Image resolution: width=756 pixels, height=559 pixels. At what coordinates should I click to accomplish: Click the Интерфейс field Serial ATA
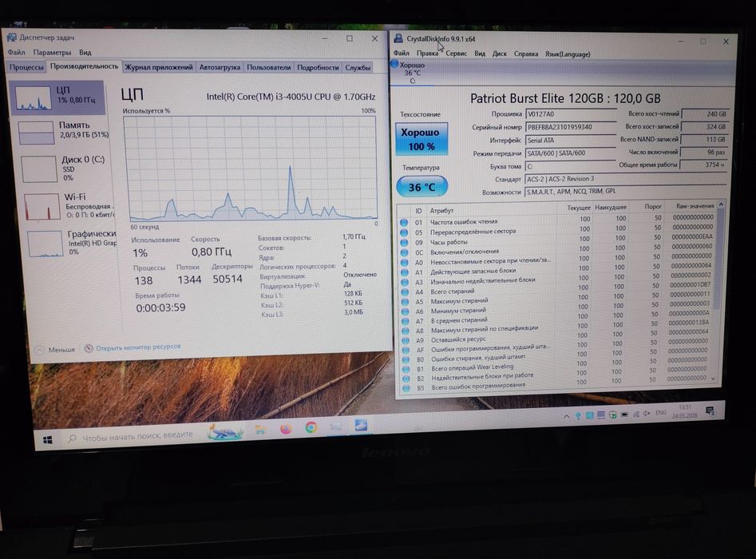(x=570, y=141)
